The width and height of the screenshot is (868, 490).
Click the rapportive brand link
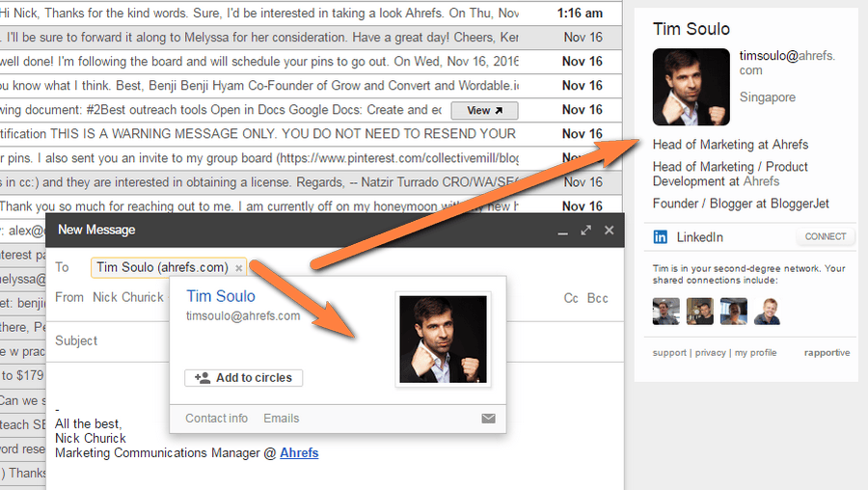827,353
